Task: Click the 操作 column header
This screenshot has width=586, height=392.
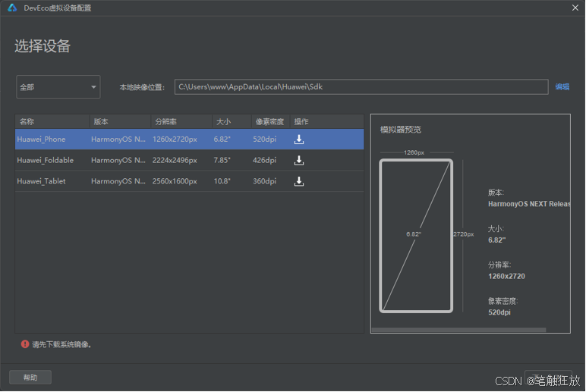Action: [327, 122]
